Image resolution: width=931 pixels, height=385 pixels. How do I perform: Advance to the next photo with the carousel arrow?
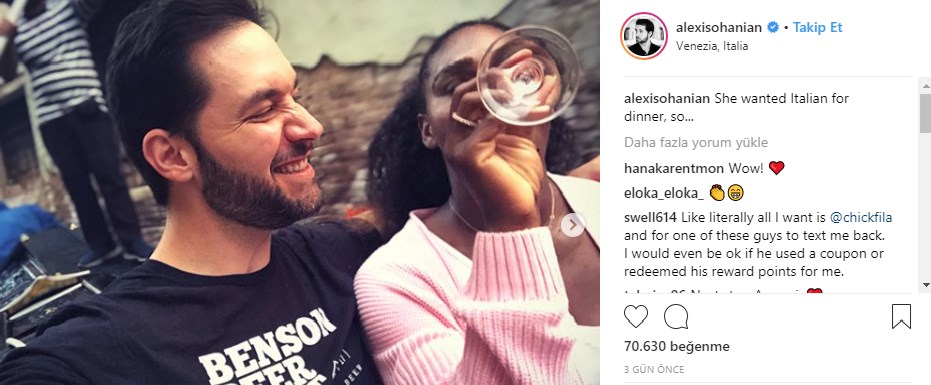pyautogui.click(x=573, y=225)
